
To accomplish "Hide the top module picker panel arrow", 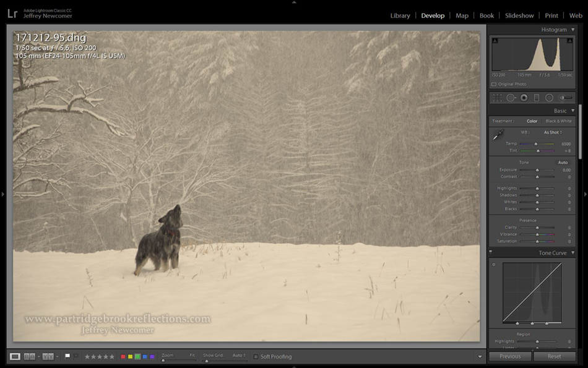I will coord(294,2).
